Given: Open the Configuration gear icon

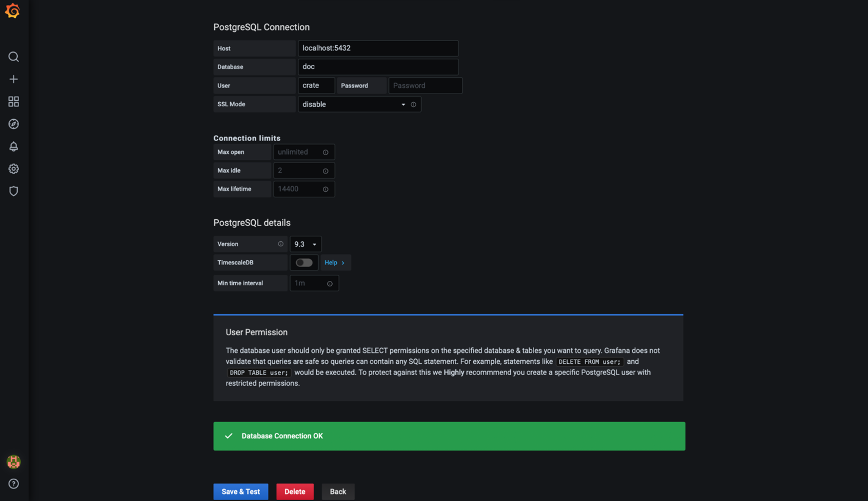Looking at the screenshot, I should 14,168.
